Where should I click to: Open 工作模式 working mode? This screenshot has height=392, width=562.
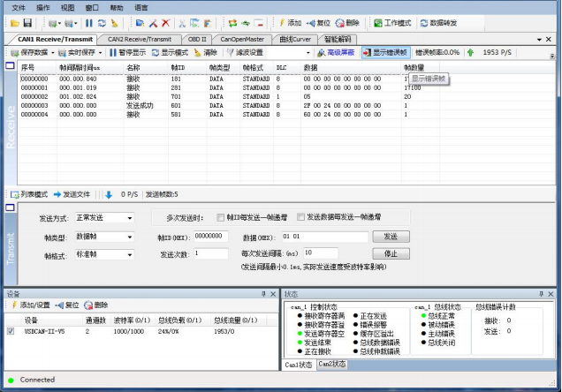click(x=392, y=23)
